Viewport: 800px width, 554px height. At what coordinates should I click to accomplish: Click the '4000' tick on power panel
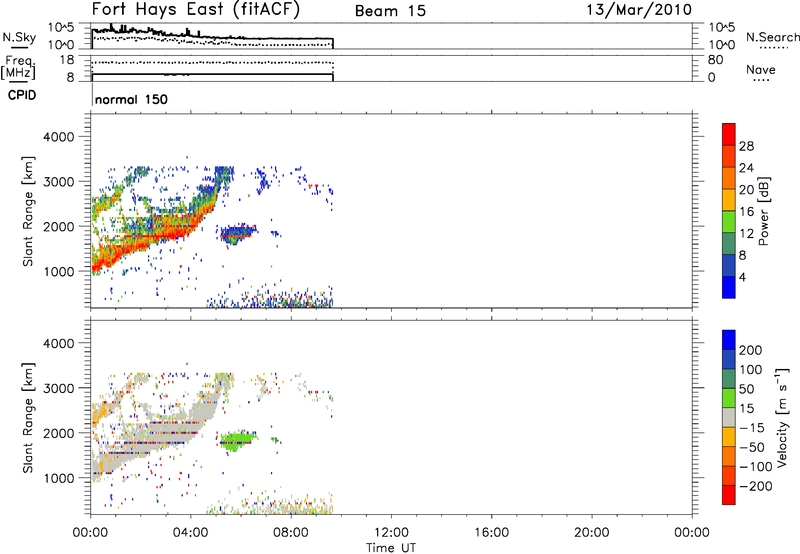(58, 137)
